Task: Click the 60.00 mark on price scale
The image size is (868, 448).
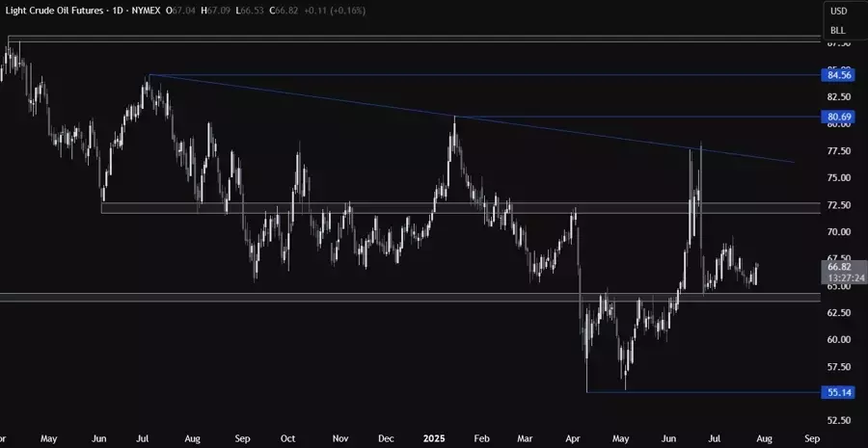Action: tap(838, 340)
